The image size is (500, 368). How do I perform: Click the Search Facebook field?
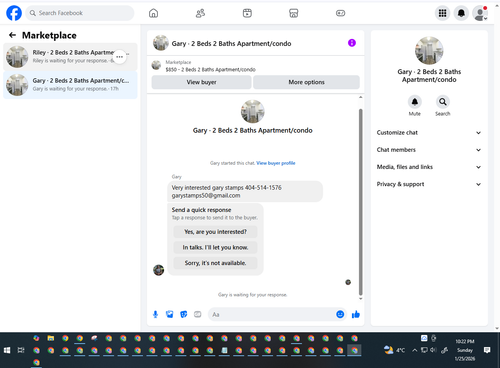(x=80, y=13)
